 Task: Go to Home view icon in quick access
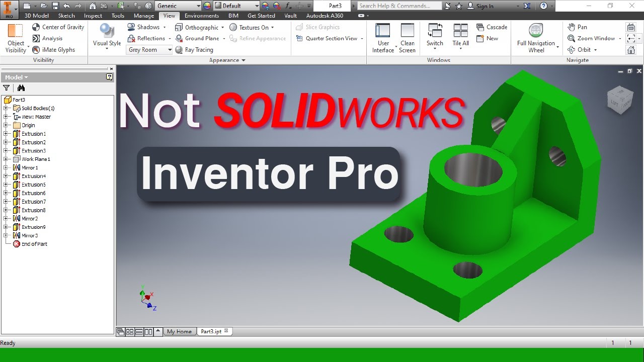pos(93,6)
